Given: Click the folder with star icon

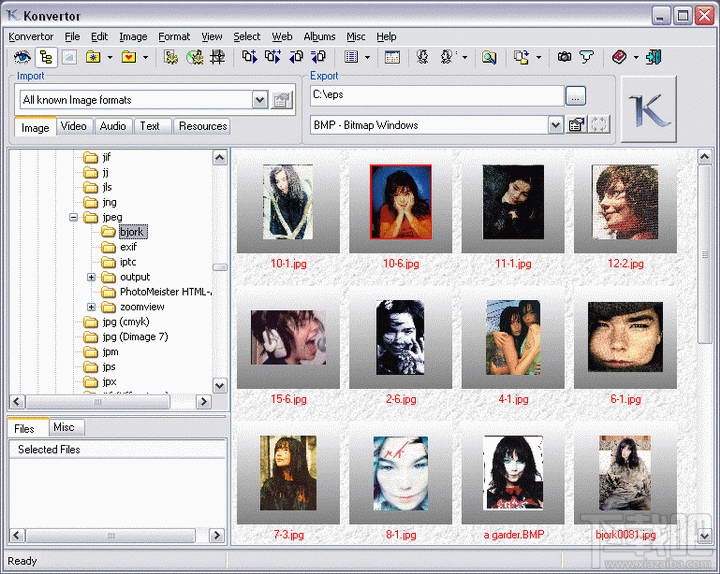Looking at the screenshot, I should 93,57.
